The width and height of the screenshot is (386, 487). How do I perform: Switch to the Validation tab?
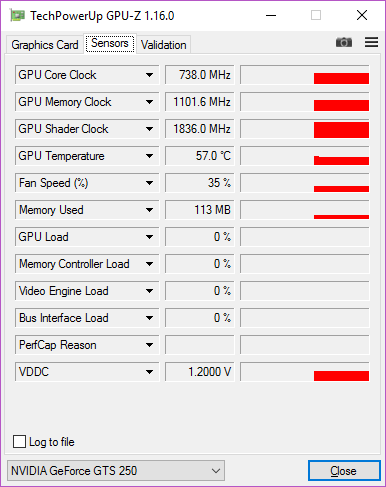(164, 45)
